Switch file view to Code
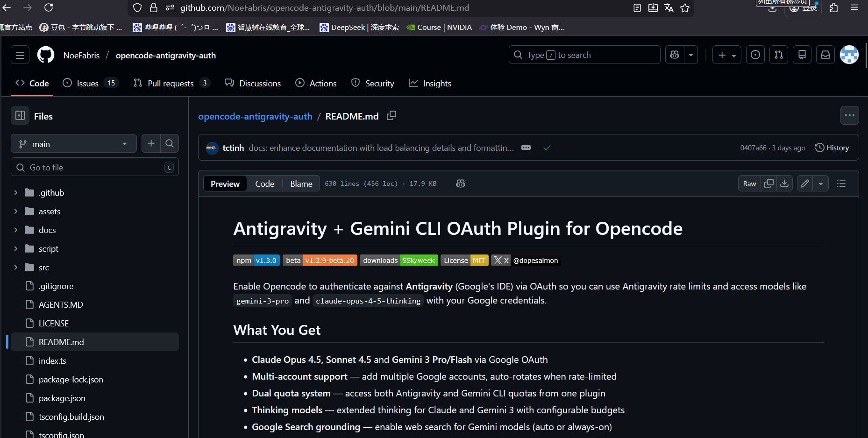The width and height of the screenshot is (868, 438). click(265, 184)
